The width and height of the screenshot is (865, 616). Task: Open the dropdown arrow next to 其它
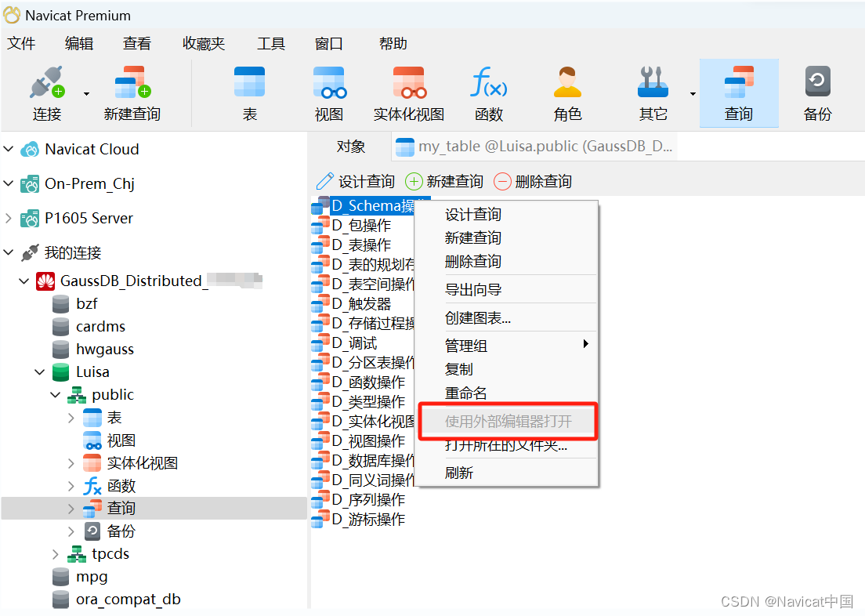point(693,94)
